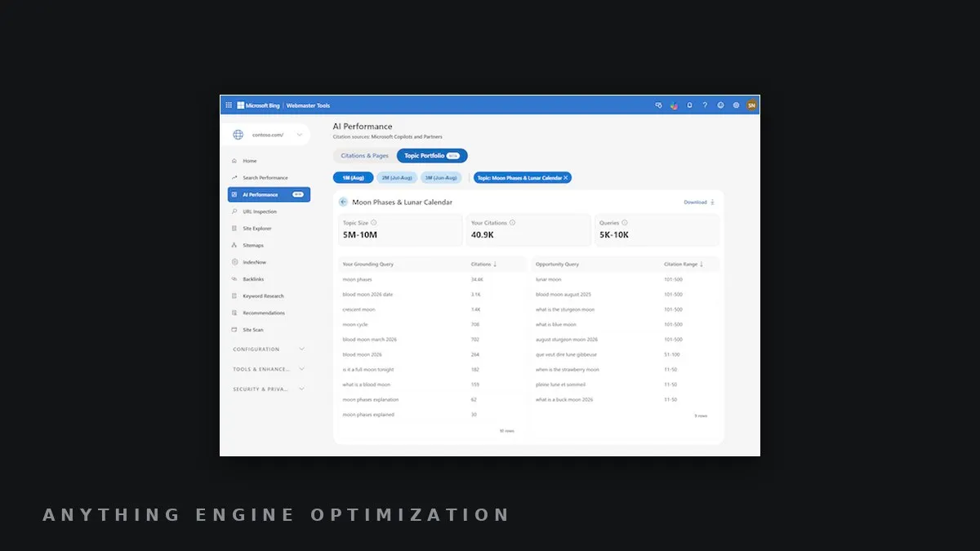The height and width of the screenshot is (551, 980).
Task: Open the help question mark icon
Action: (x=705, y=105)
